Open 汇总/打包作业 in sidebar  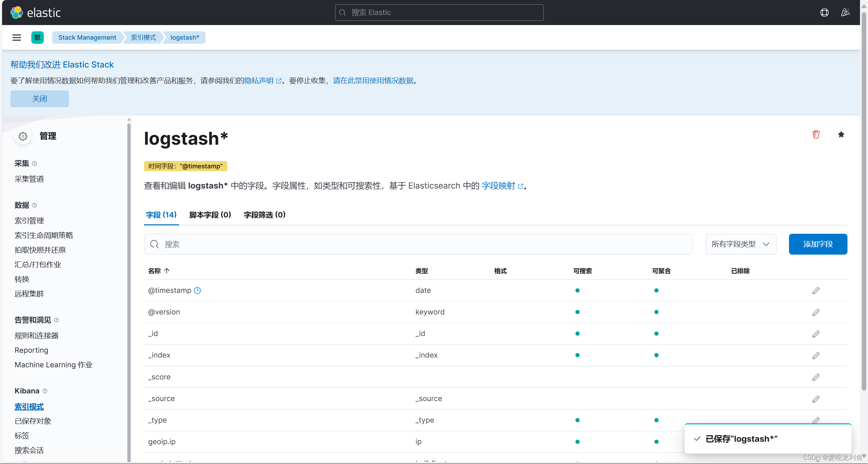pos(38,265)
